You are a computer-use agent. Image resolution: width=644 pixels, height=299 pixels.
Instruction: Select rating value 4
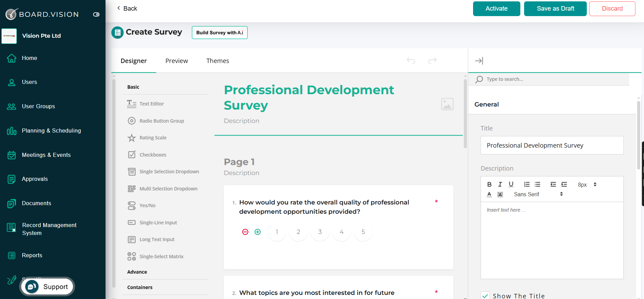tap(342, 232)
